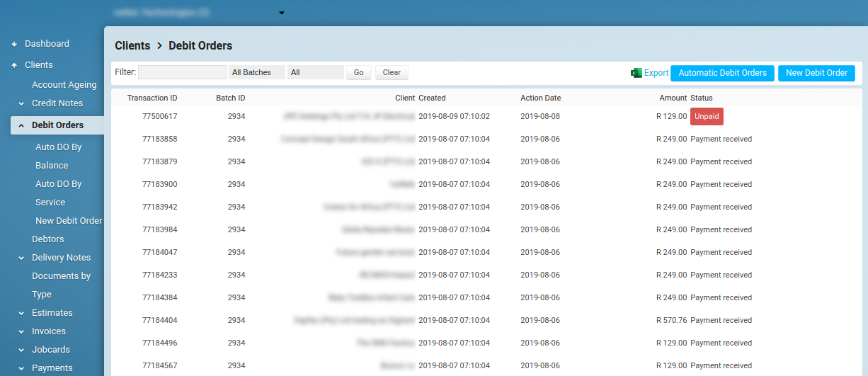This screenshot has height=376, width=868.
Task: Collapse the Debit Orders chevron
Action: pyautogui.click(x=21, y=125)
